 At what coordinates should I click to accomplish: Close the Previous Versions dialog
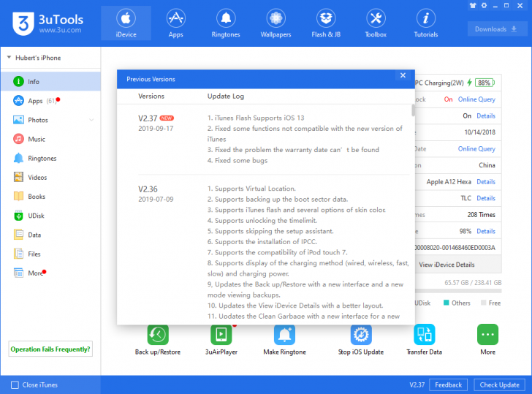(403, 75)
